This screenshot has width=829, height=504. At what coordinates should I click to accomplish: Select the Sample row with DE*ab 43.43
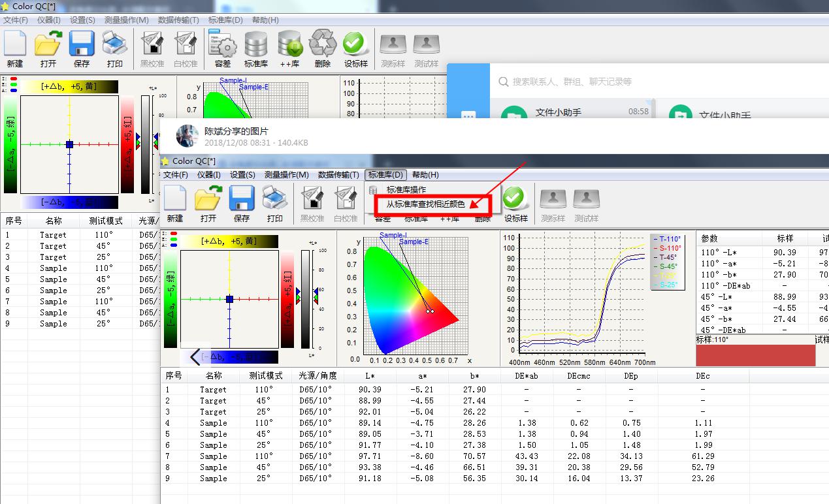(213, 456)
